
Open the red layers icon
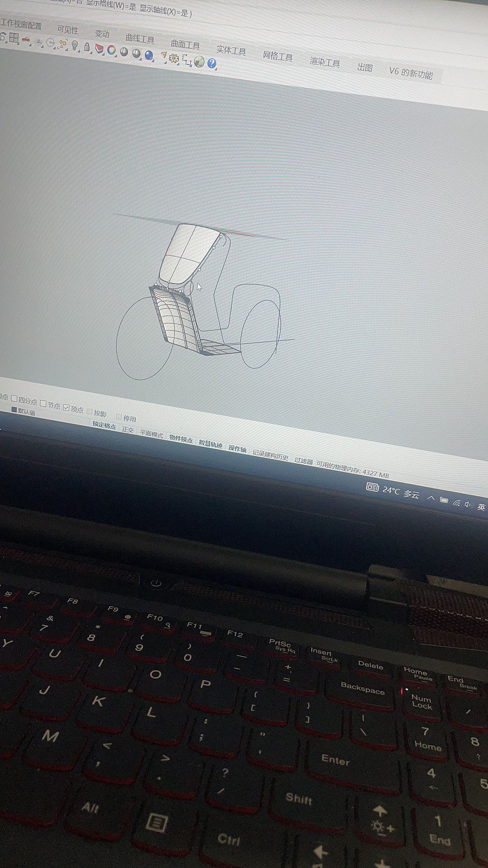click(99, 49)
